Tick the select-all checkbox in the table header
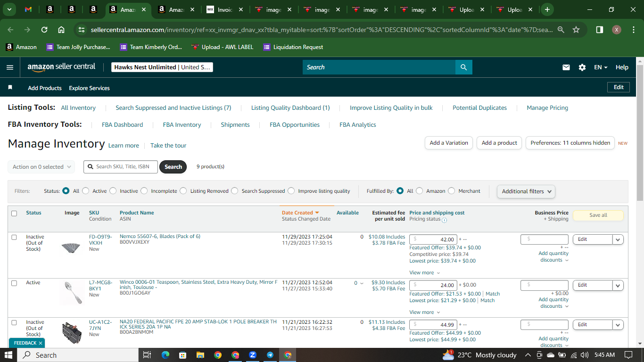The image size is (644, 362). 14,214
